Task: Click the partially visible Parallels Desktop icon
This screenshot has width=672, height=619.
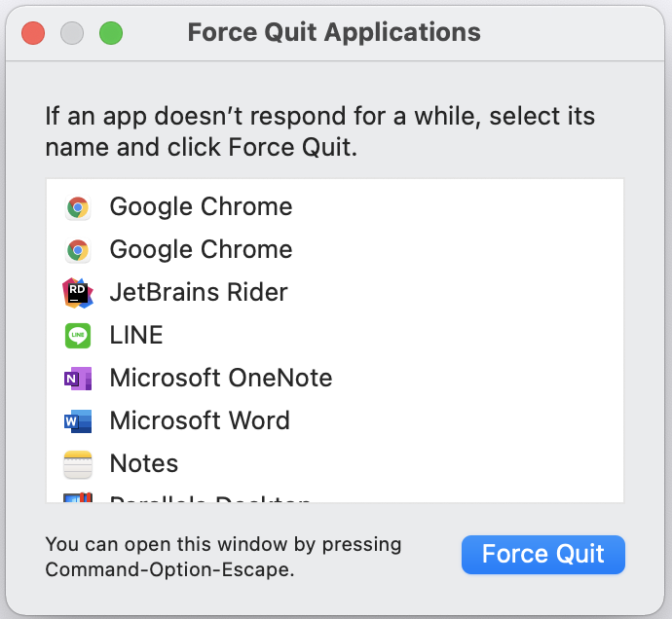Action: pyautogui.click(x=77, y=498)
